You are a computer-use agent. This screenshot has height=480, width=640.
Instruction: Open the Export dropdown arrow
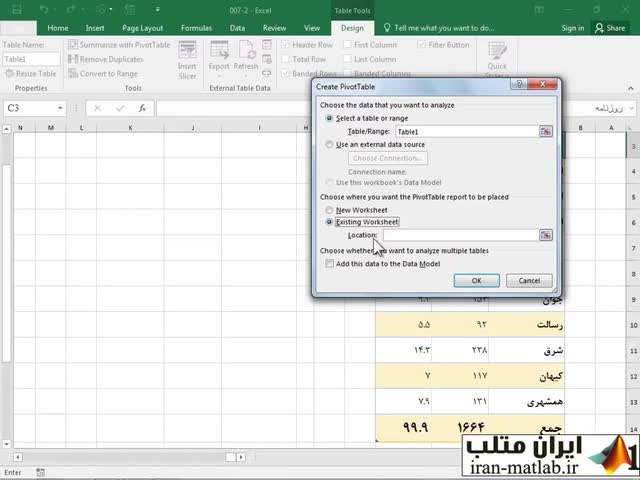[219, 76]
